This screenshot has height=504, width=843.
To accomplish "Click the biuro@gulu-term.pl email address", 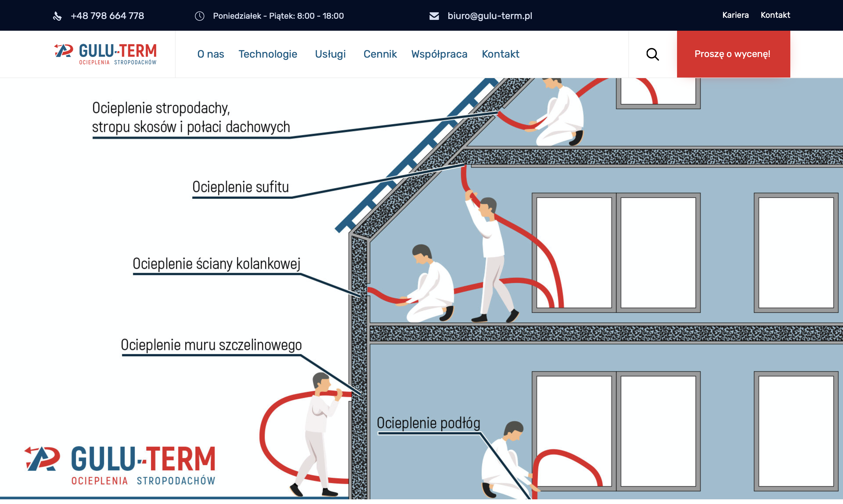I will 490,16.
